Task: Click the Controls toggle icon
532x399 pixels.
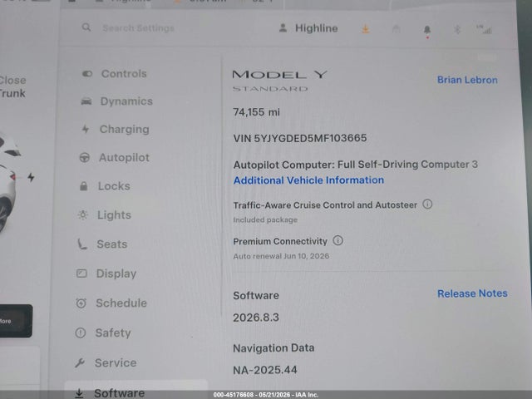Action: 86,74
